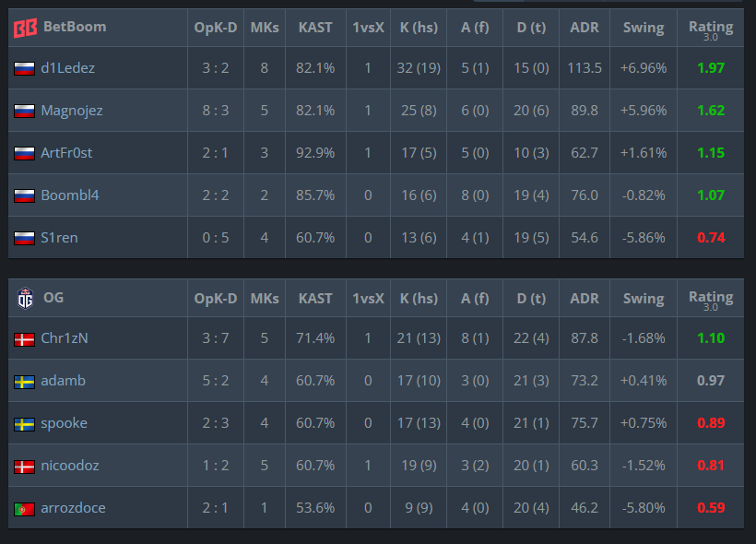Screen dimensions: 756x544
Task: Click the Danish flag beside Chr1zN
Action: point(24,339)
